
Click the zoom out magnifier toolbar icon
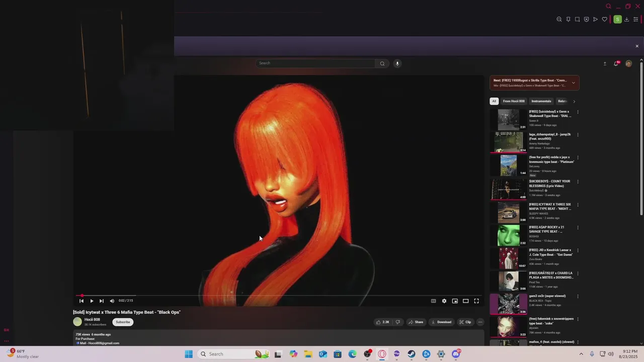pyautogui.click(x=559, y=19)
